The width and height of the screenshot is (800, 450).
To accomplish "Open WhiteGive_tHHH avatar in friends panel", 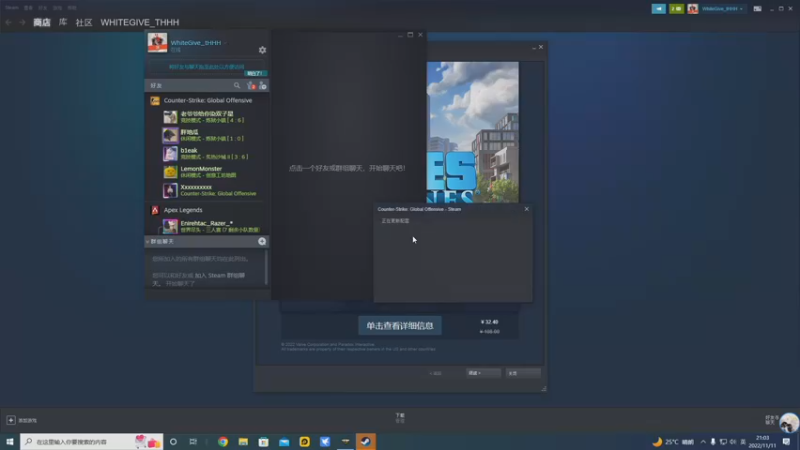I will [x=157, y=42].
